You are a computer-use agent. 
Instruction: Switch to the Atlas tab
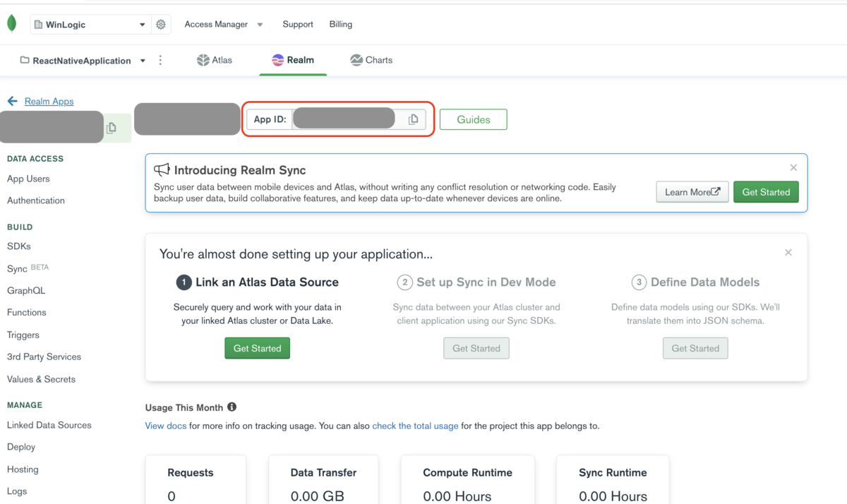[215, 60]
